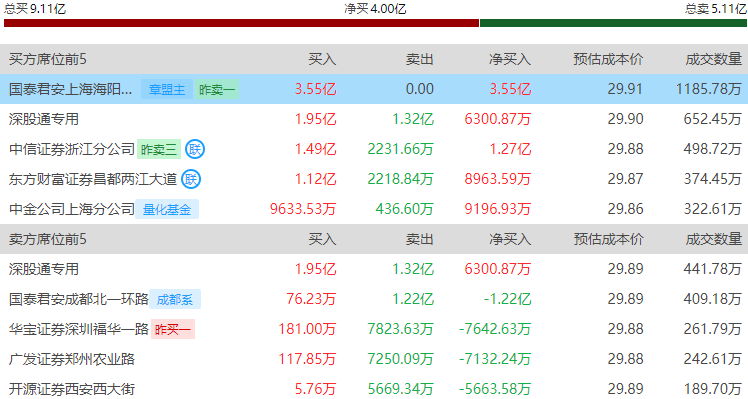The height and width of the screenshot is (399, 748).
Task: Sort sellers by 成交数量 column header
Action: 714,239
